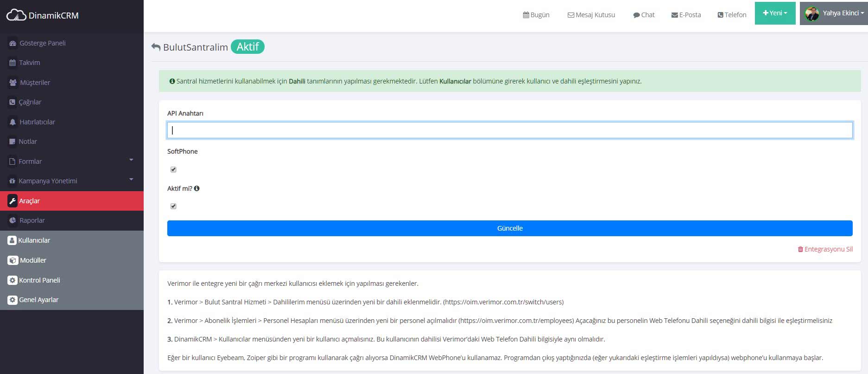Screen dimensions: 868x374
Task: Open Modüller sidebar item
Action: click(72, 260)
